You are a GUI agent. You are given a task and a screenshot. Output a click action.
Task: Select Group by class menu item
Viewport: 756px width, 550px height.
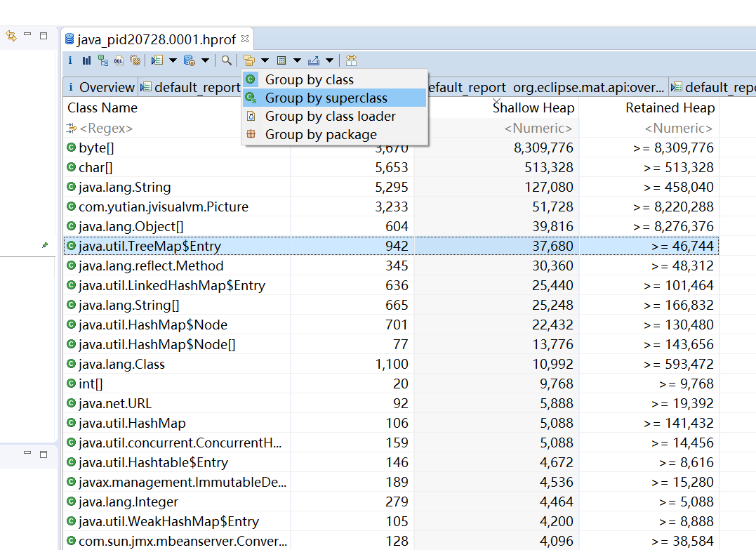309,80
